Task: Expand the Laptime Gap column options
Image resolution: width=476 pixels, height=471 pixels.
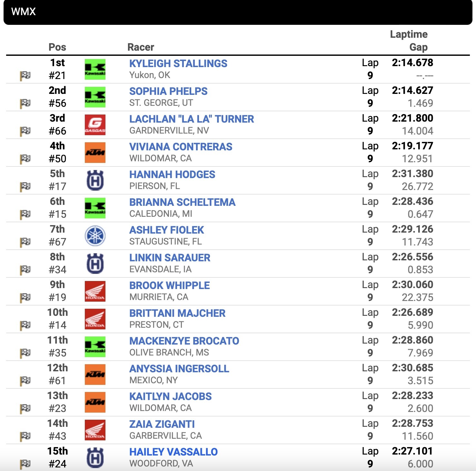Action: click(409, 41)
